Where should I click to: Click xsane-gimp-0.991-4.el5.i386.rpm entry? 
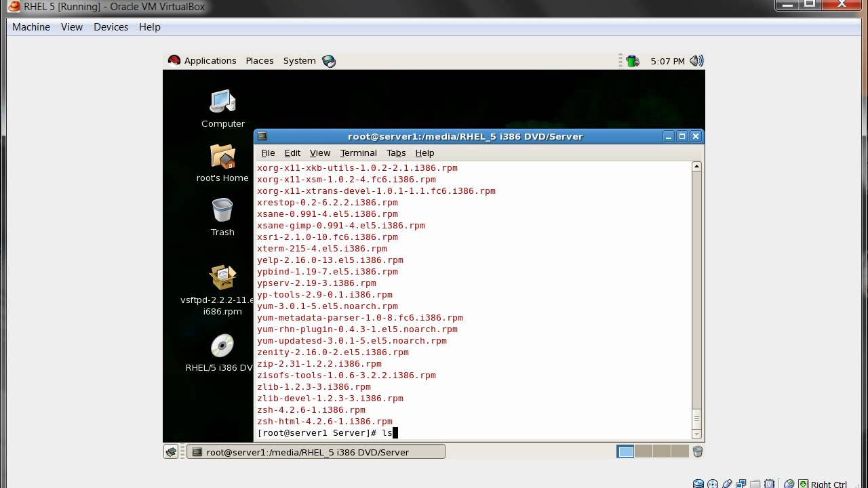coord(341,225)
